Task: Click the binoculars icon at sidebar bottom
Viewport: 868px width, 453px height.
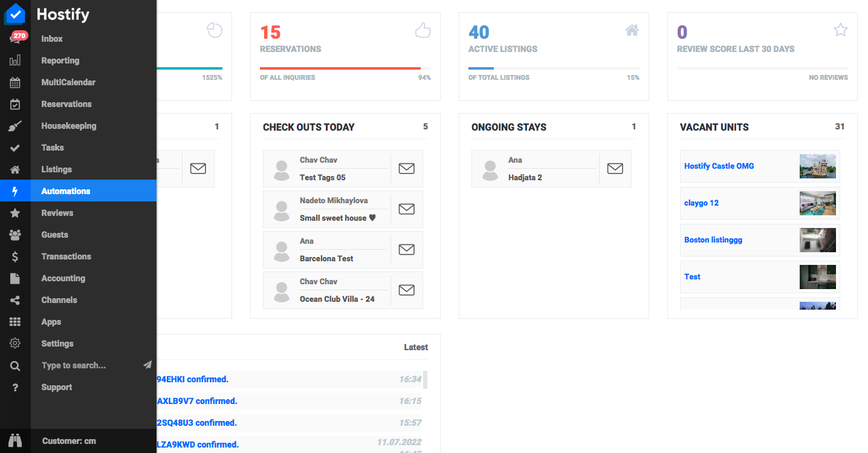Action: (15, 440)
